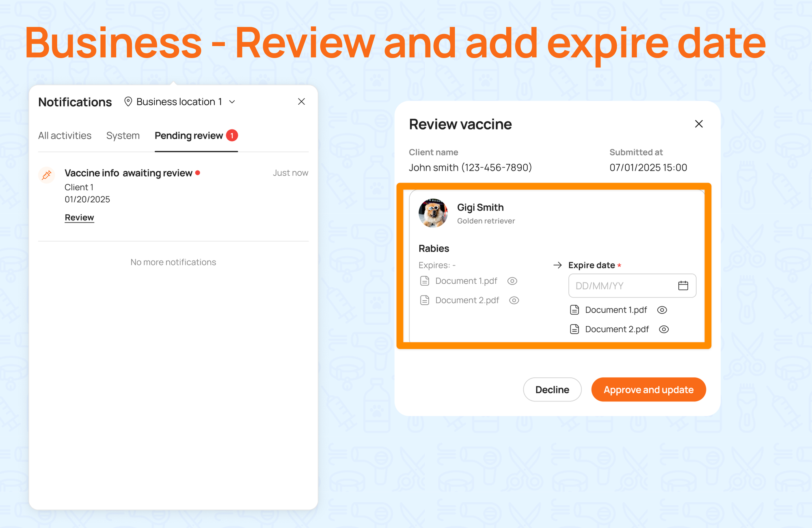Click right Document 1.pdf file icon
The height and width of the screenshot is (528, 812).
pos(574,310)
